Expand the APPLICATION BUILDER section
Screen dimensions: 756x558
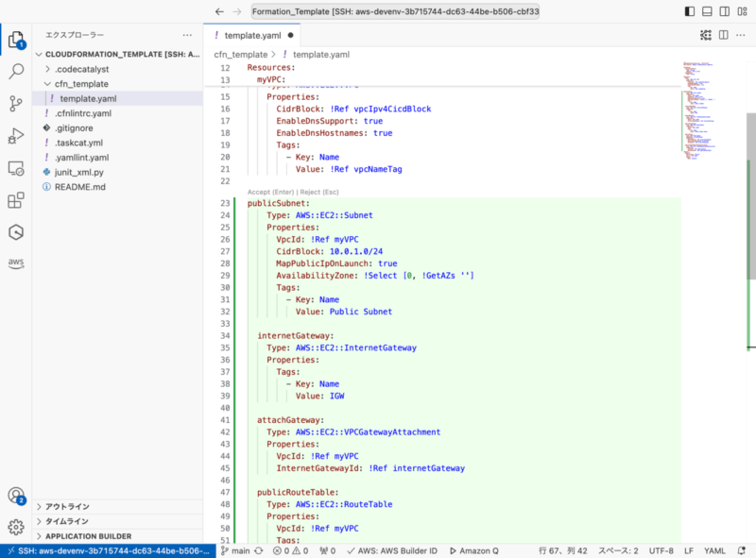[117, 536]
